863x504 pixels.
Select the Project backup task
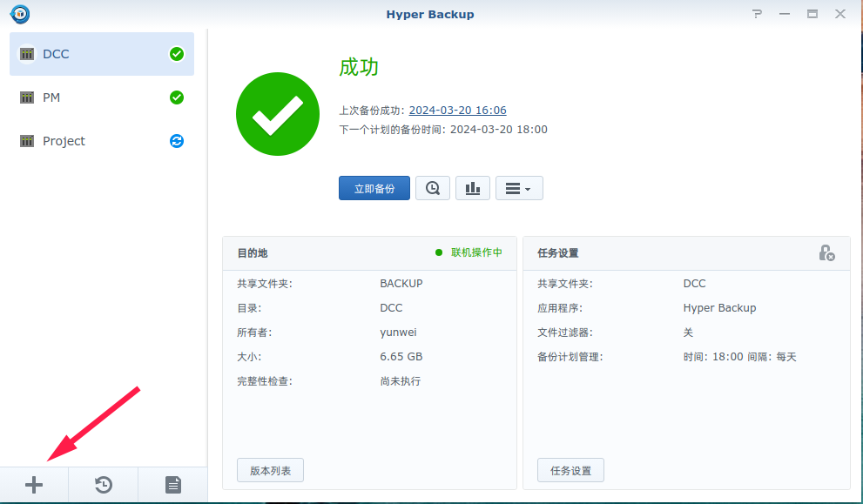(96, 141)
